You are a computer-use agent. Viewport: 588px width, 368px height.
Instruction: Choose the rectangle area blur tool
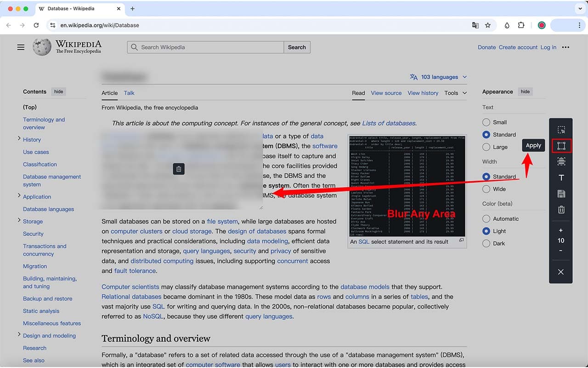coord(561,146)
